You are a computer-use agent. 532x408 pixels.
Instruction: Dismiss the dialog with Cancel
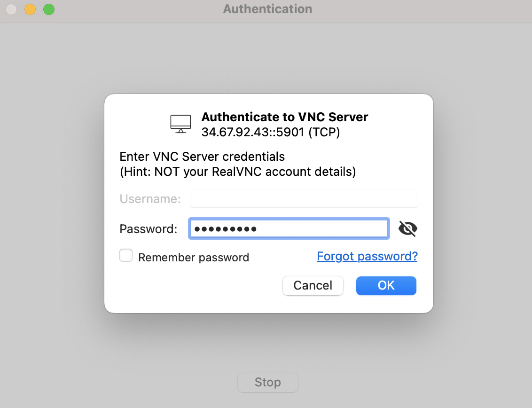click(313, 285)
